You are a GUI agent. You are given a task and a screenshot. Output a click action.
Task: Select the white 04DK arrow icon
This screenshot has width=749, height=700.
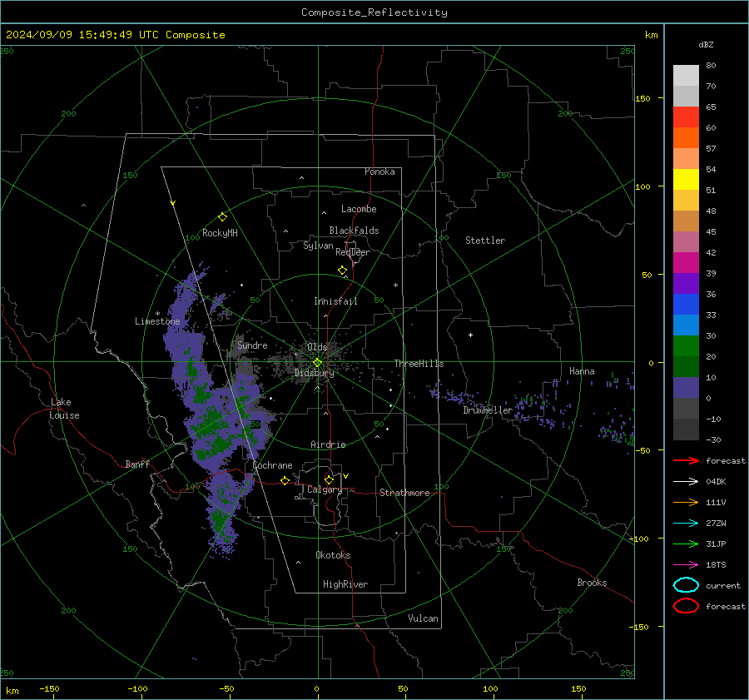pos(686,481)
